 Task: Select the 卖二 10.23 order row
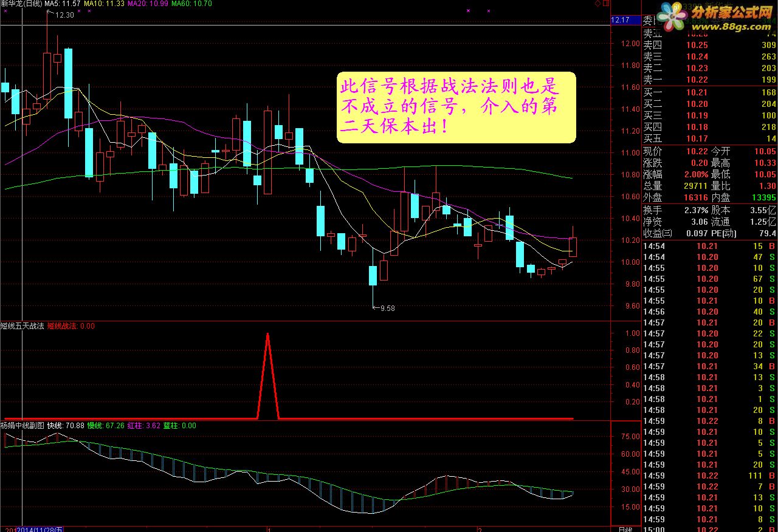709,68
